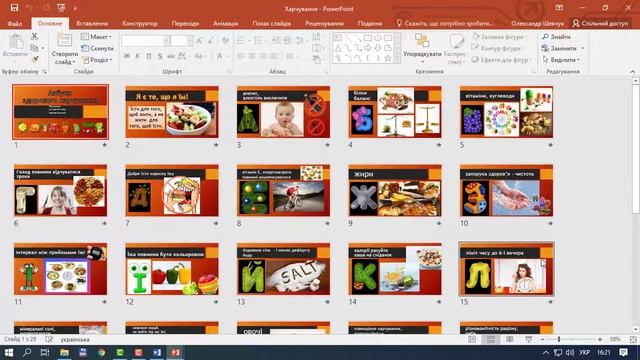640x360 pixels.
Task: Select the star shape in shapes gallery
Action: tap(388, 58)
